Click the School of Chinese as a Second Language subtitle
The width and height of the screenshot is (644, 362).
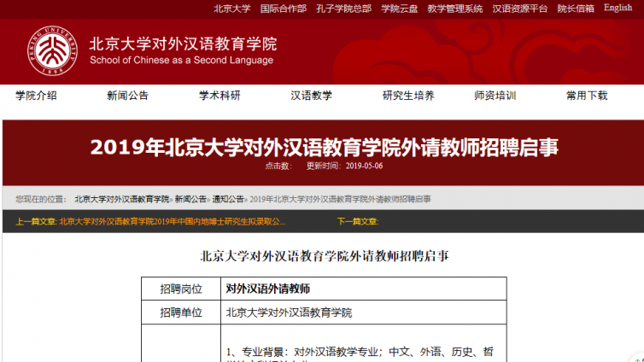pos(182,61)
